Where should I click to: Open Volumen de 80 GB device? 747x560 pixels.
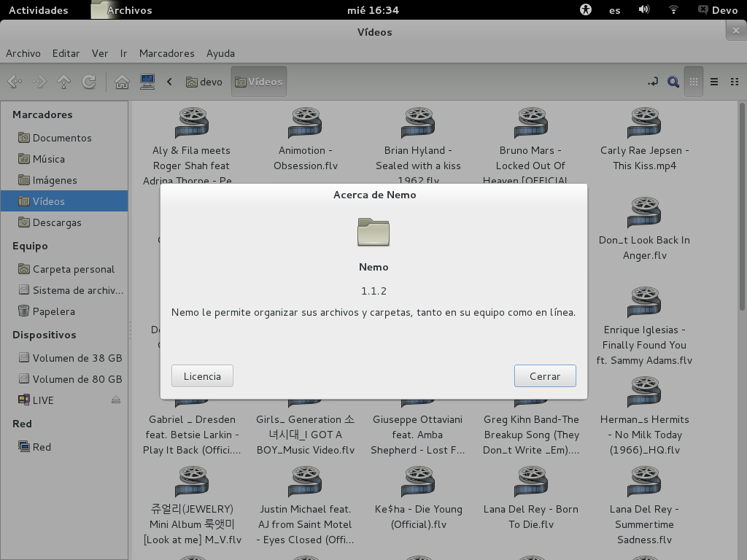click(x=64, y=379)
